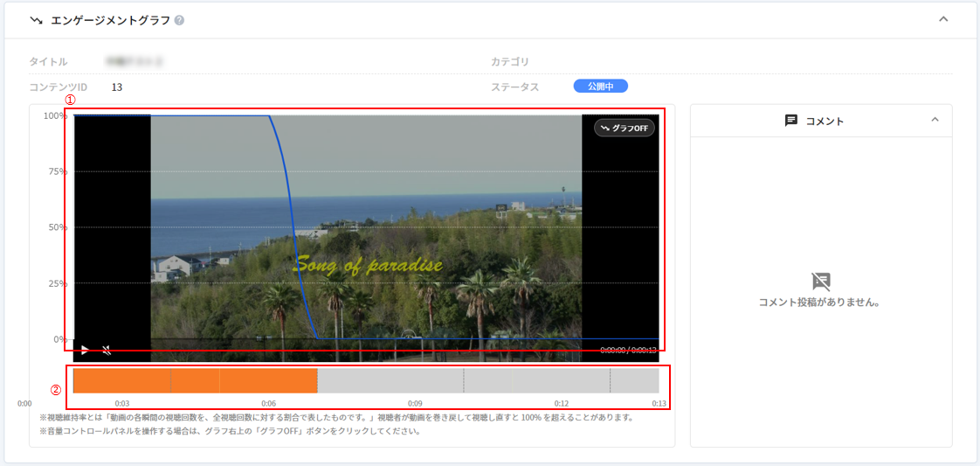Image resolution: width=980 pixels, height=466 pixels.
Task: Click the content ID value 13
Action: [117, 87]
